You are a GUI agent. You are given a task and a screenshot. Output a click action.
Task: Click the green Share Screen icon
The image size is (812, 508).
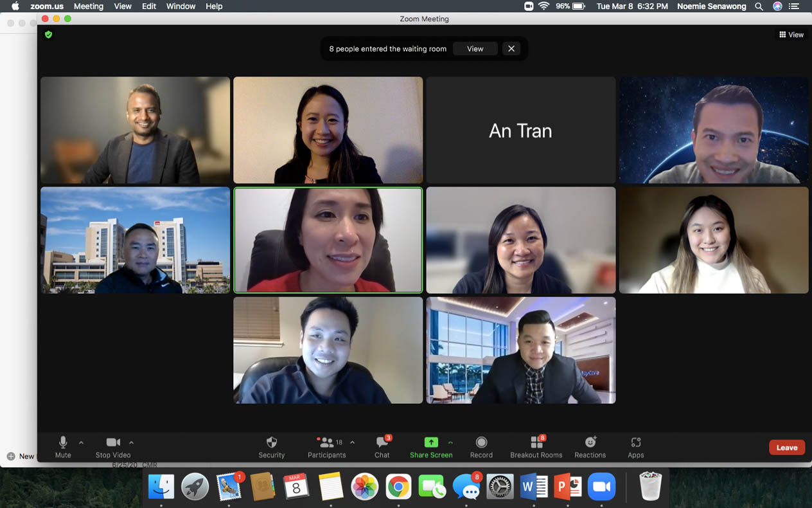click(x=431, y=442)
